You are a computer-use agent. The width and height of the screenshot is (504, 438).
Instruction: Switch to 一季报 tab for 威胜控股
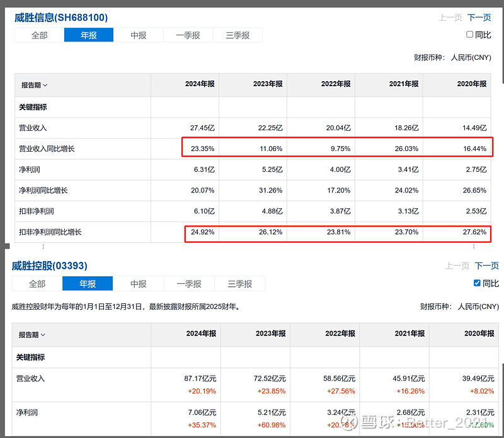tap(189, 284)
